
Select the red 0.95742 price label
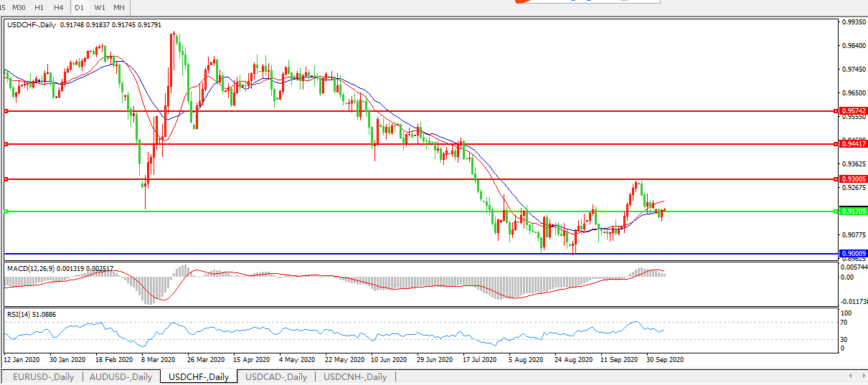[854, 111]
